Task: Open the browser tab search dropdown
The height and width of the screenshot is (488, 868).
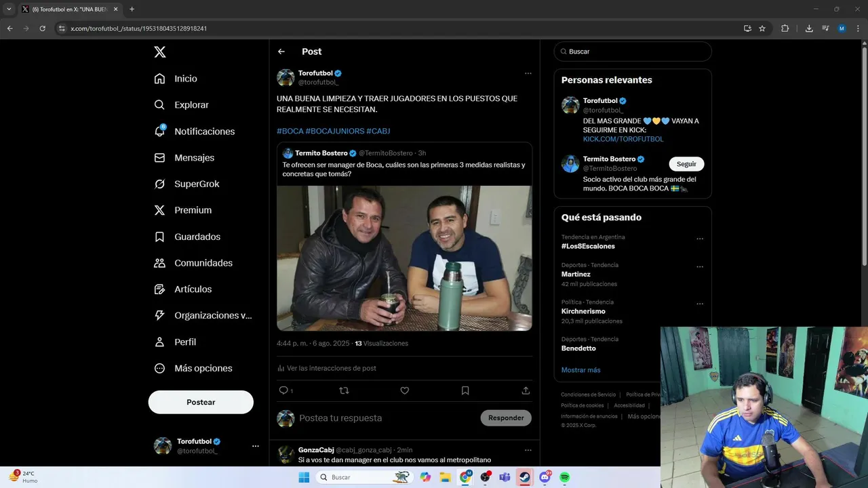Action: point(9,9)
